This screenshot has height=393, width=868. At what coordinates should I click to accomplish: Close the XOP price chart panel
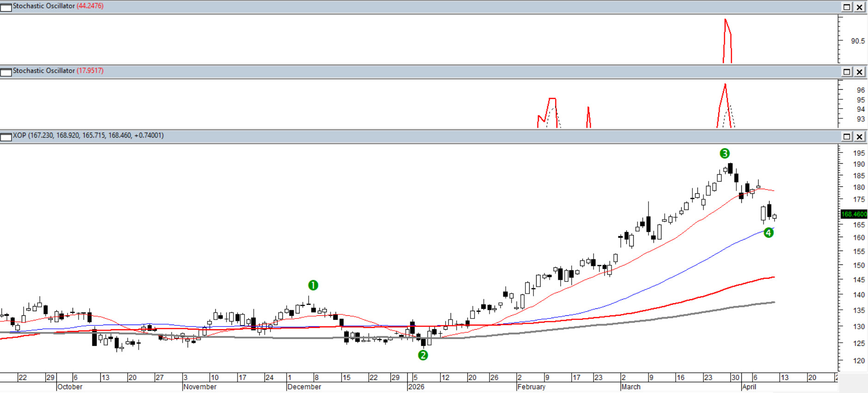[860, 136]
